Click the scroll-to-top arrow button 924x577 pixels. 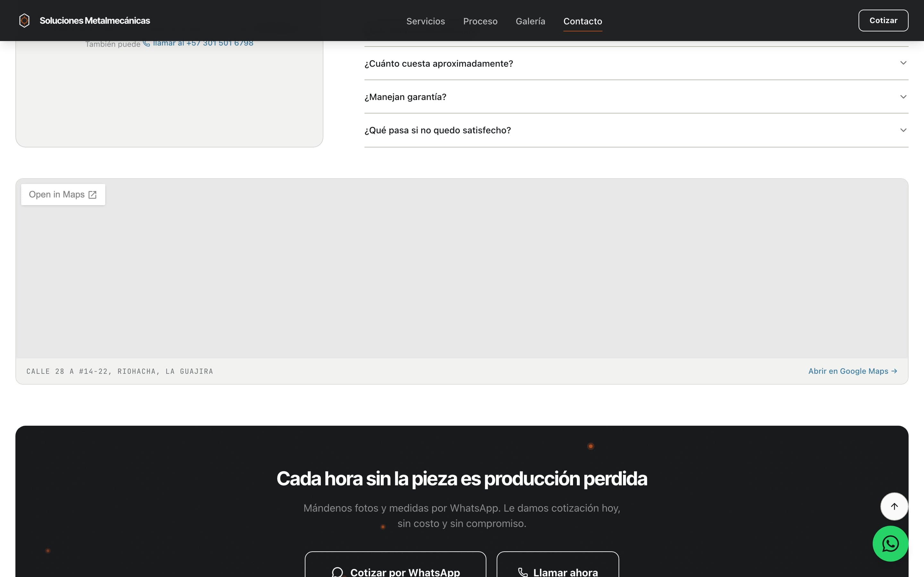[894, 506]
